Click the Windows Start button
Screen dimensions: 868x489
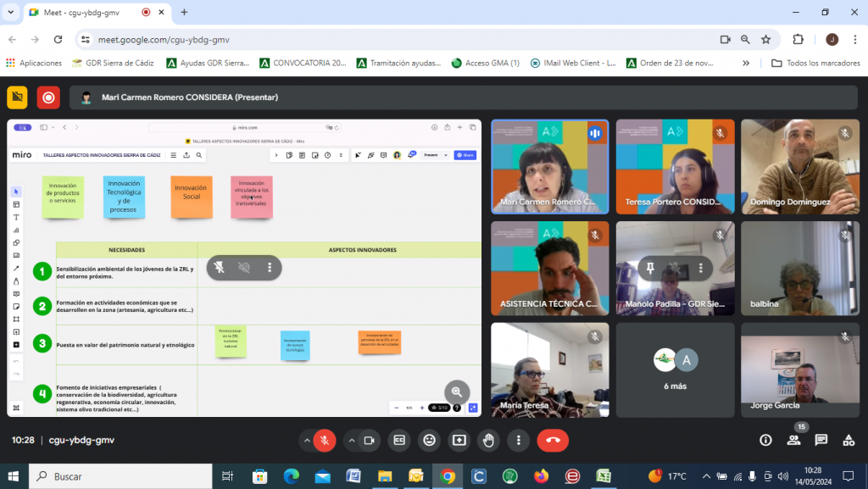coord(14,476)
